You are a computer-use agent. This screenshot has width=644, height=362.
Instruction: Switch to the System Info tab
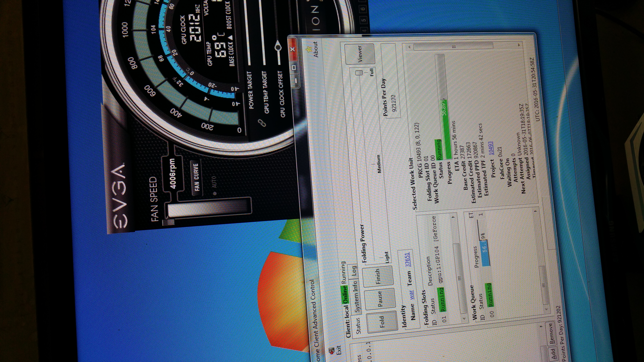click(x=357, y=297)
